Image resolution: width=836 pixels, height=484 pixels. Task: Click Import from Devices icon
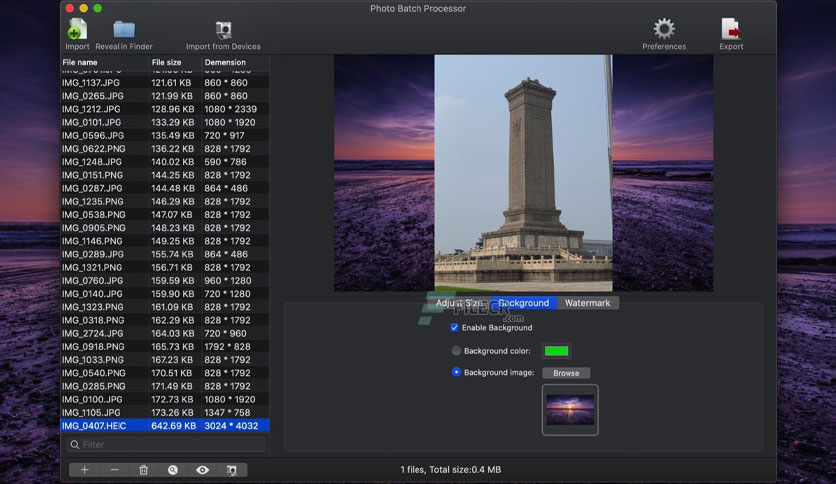[223, 30]
